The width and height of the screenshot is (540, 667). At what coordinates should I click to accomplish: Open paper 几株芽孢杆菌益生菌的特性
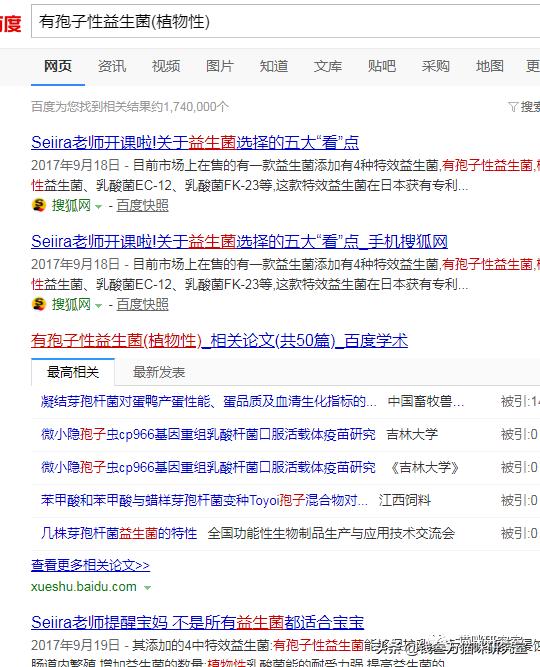point(119,533)
